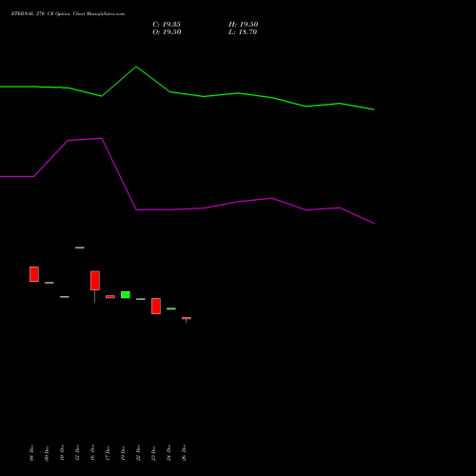This screenshot has width=476, height=476.
Task: Click the 12 Dec axis label
Action: click(77, 453)
